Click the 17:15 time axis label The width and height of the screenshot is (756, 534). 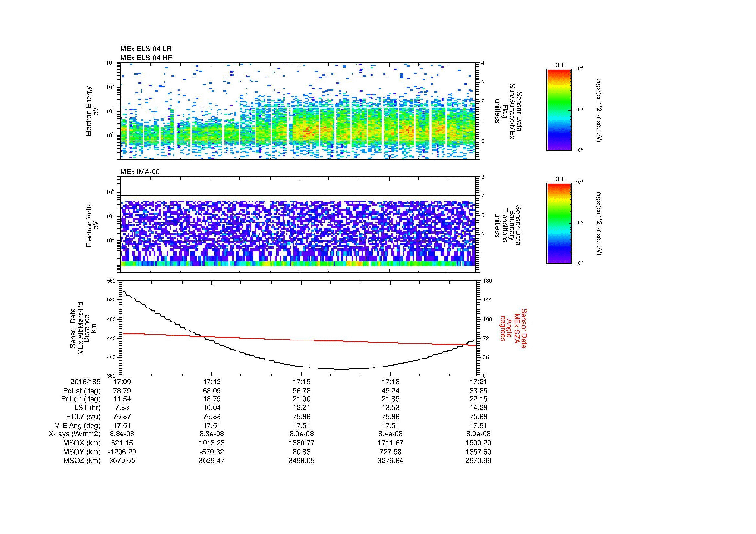tap(301, 382)
